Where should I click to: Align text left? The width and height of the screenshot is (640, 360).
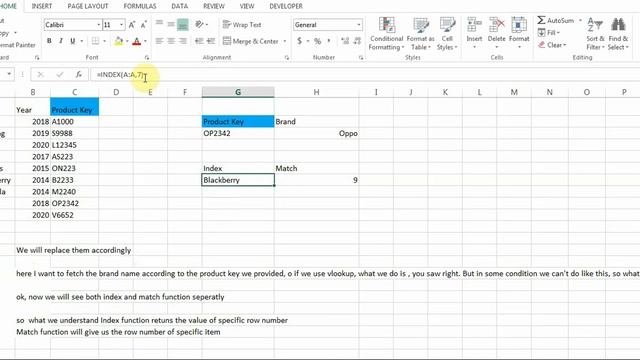[x=159, y=41]
